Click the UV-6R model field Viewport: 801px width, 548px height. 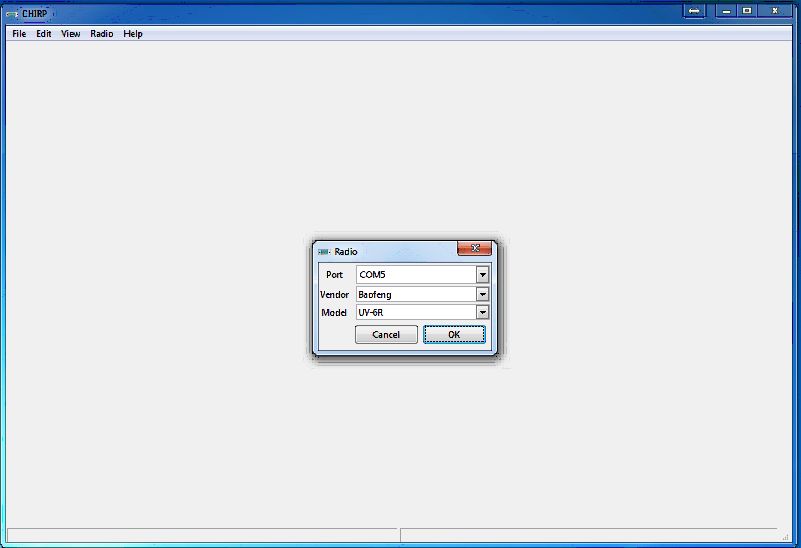[416, 312]
